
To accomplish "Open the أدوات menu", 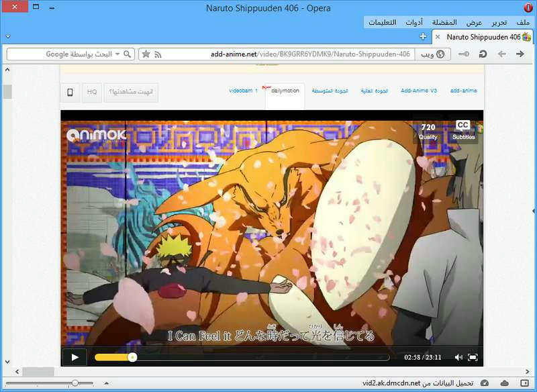I will pos(414,23).
